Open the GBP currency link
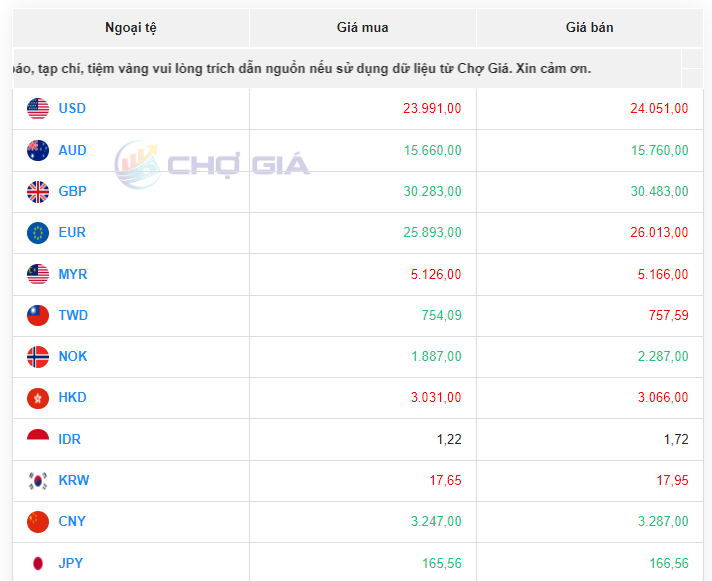The height and width of the screenshot is (581, 712). (72, 192)
